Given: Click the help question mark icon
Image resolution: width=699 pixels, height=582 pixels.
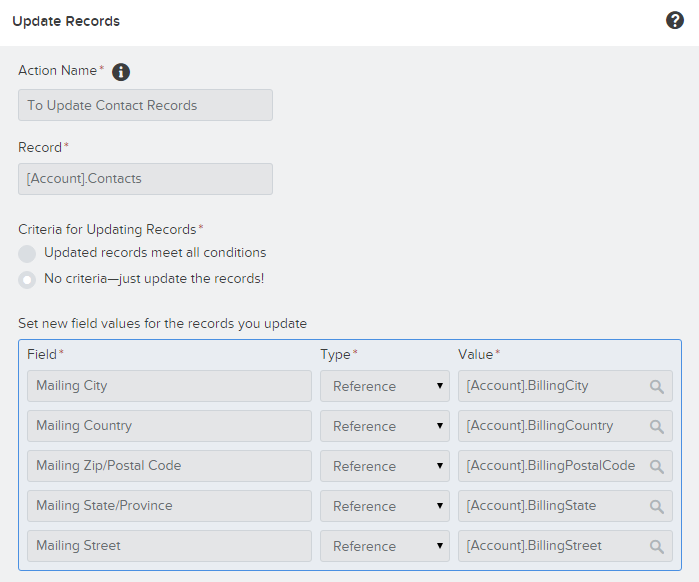Looking at the screenshot, I should [675, 21].
